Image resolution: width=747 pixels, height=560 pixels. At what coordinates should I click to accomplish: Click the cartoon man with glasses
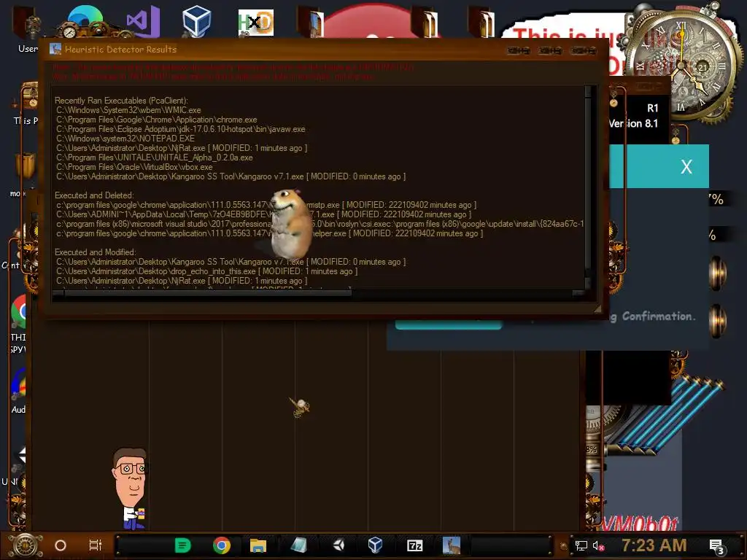[x=130, y=488]
